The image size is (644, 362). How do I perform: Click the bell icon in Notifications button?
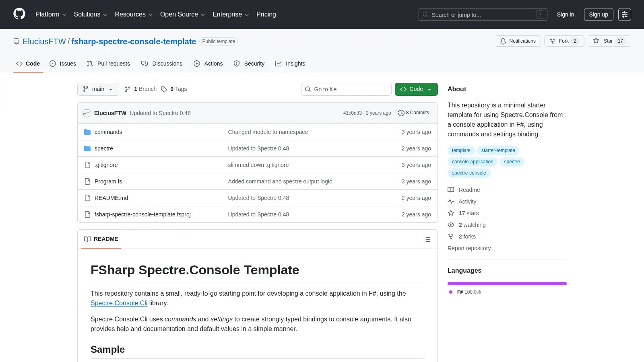pyautogui.click(x=503, y=41)
